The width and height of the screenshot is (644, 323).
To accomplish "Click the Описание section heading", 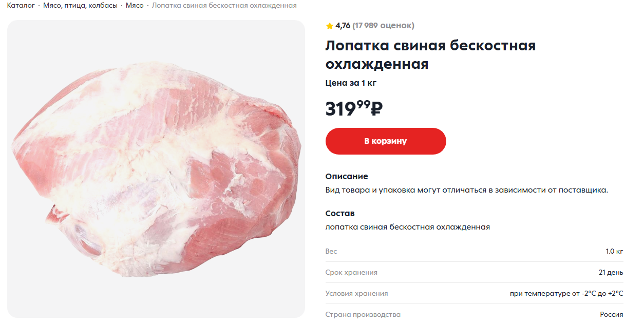I will click(347, 177).
